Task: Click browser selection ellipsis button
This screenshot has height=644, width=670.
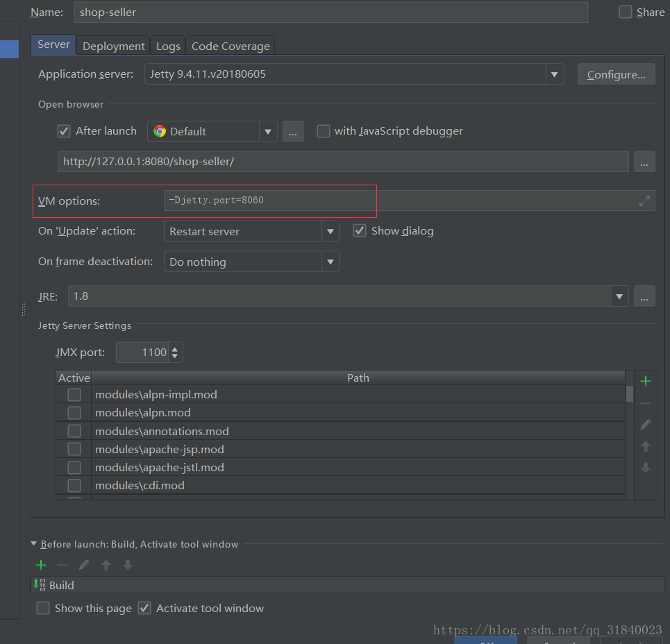Action: click(293, 131)
